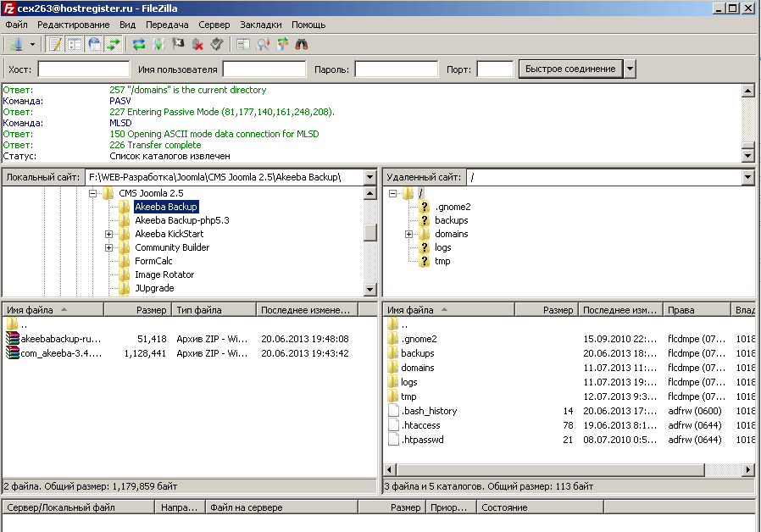
Task: Toggle the message log display
Action: [55, 44]
